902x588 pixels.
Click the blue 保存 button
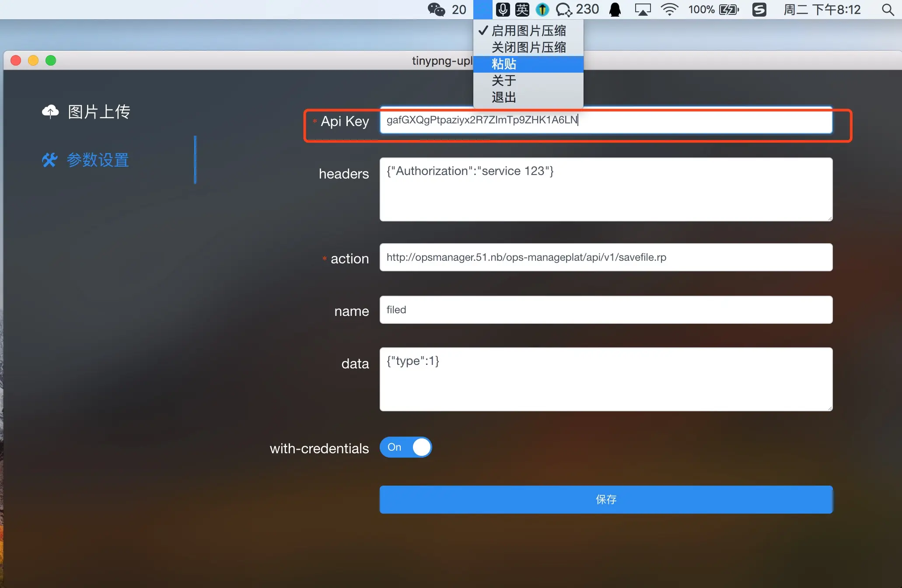pos(606,499)
